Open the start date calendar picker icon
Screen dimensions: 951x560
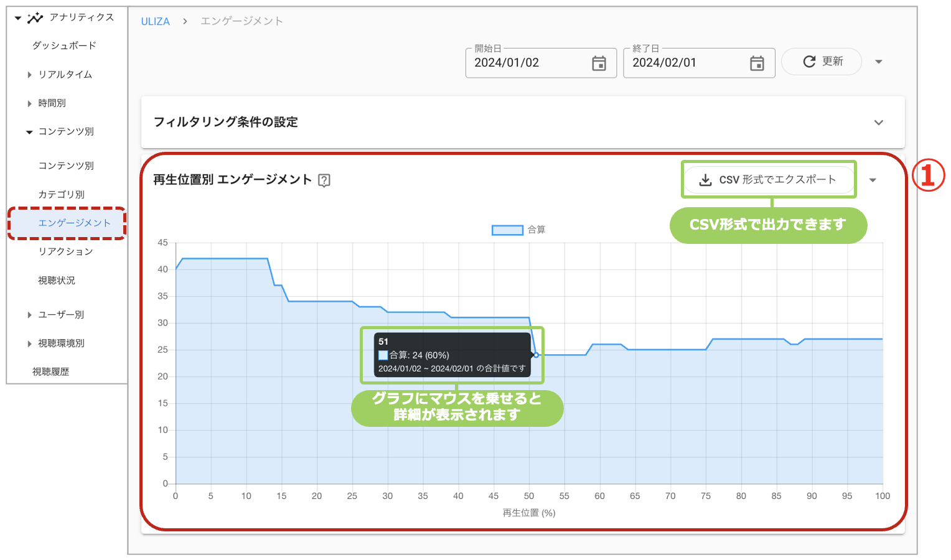point(599,63)
